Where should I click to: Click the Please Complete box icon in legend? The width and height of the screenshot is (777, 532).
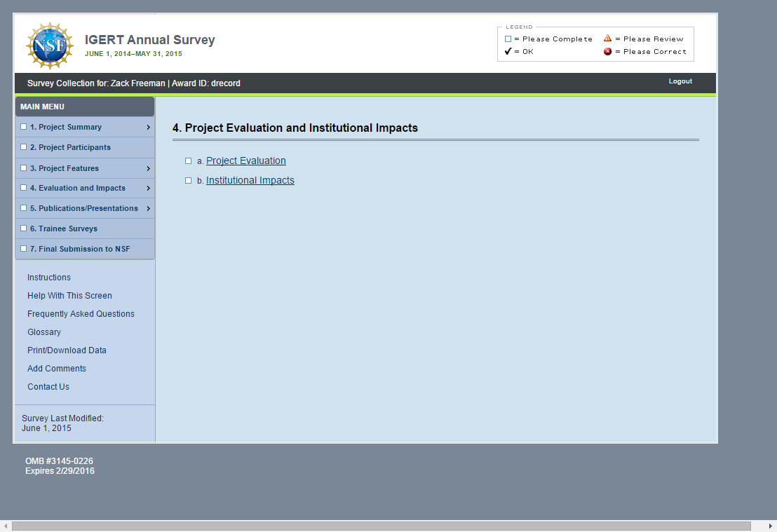tap(508, 39)
